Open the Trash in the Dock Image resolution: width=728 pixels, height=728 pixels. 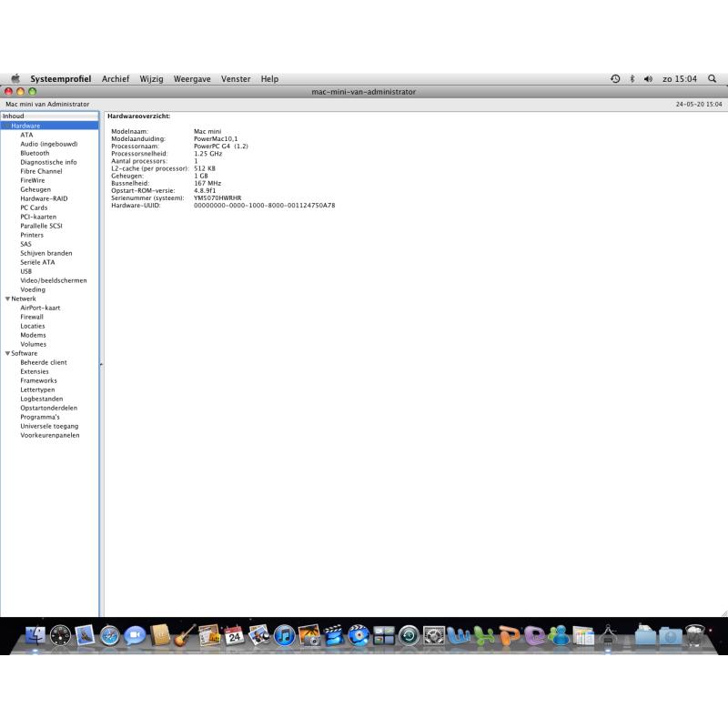pos(695,635)
